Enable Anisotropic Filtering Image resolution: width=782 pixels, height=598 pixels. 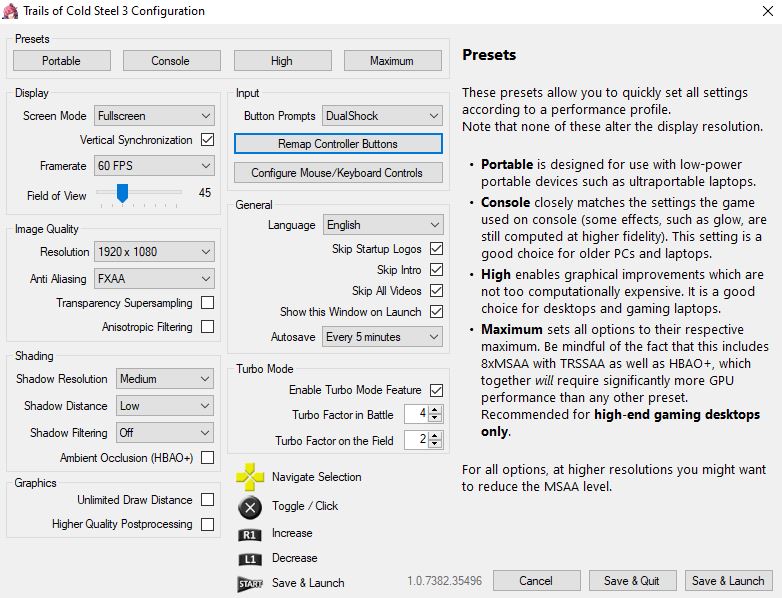click(207, 327)
